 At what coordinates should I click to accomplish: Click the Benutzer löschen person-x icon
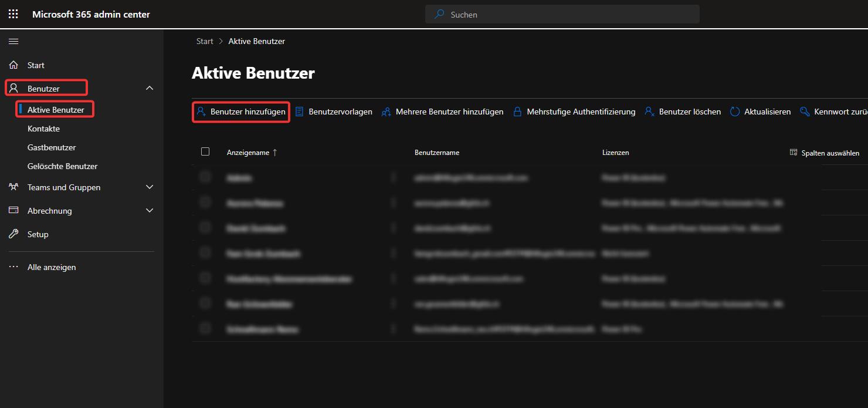tap(649, 112)
